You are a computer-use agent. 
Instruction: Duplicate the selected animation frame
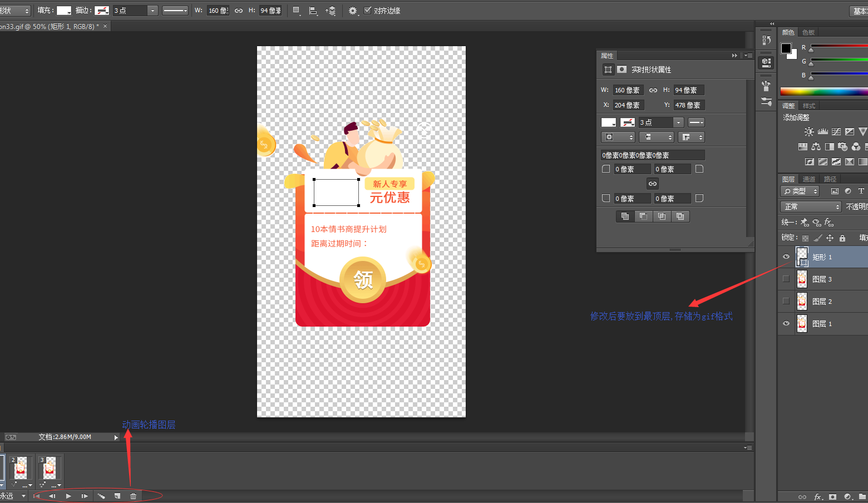(x=117, y=496)
